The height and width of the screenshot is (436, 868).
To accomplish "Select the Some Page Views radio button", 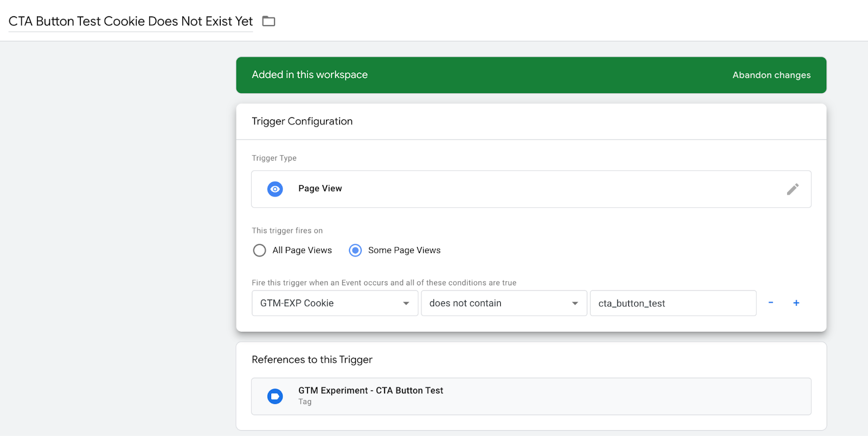I will point(355,250).
